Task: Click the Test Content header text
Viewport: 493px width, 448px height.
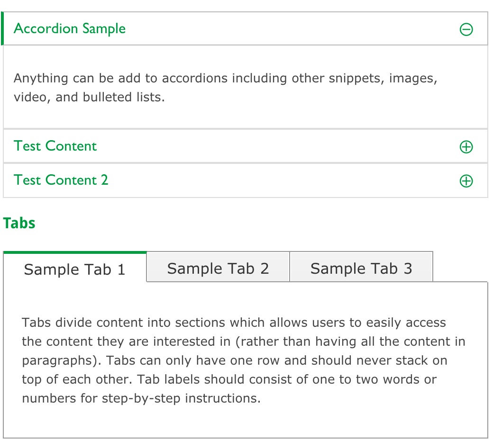Action: click(x=55, y=146)
